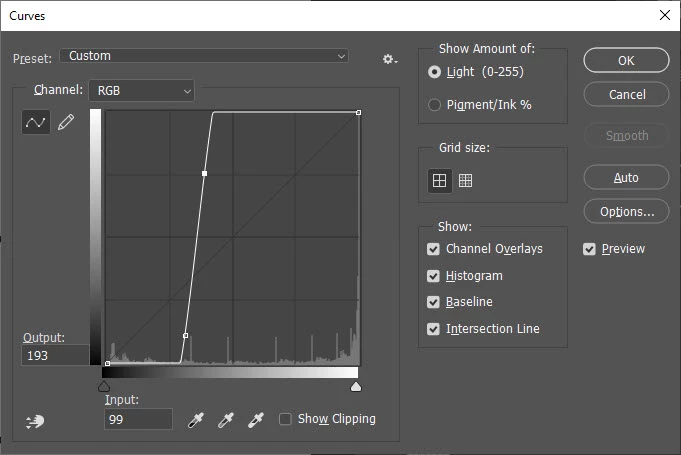Select the top-right curve endpoint
The image size is (681, 455).
358,112
